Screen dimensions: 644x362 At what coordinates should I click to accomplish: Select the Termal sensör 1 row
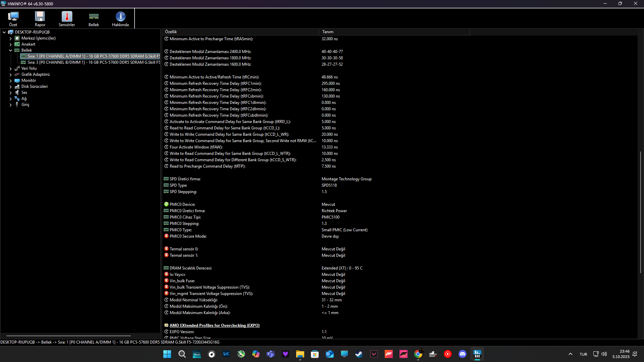click(x=400, y=255)
